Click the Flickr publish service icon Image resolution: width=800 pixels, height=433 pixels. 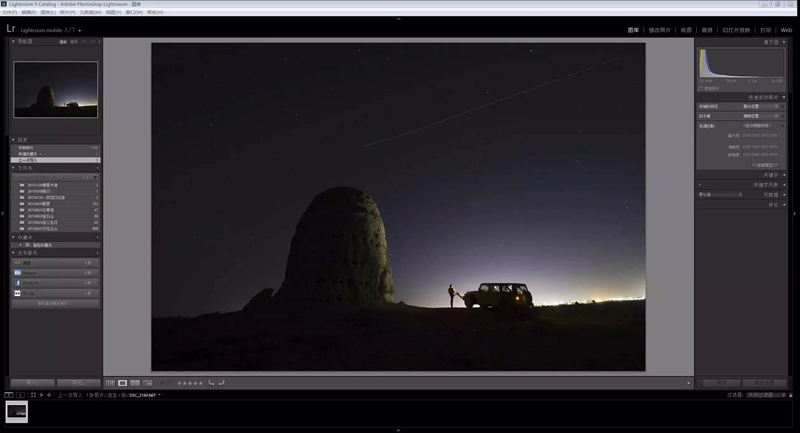click(17, 293)
